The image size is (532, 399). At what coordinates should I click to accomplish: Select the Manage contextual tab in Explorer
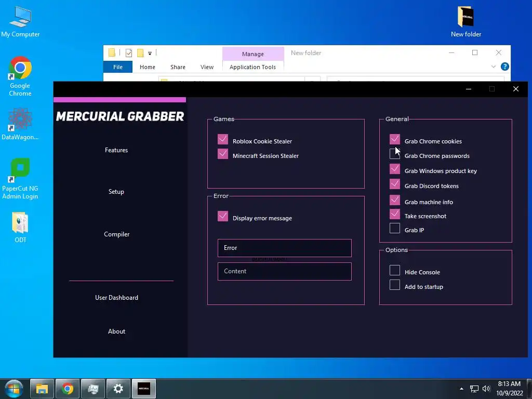(x=253, y=54)
